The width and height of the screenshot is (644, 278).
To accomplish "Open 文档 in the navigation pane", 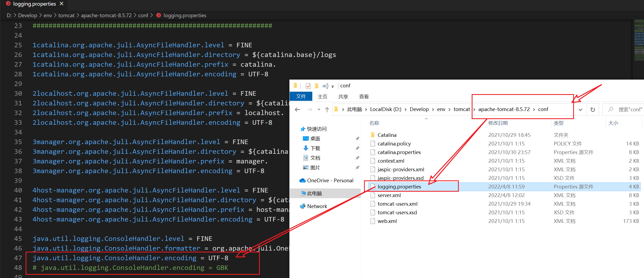I will 311,158.
